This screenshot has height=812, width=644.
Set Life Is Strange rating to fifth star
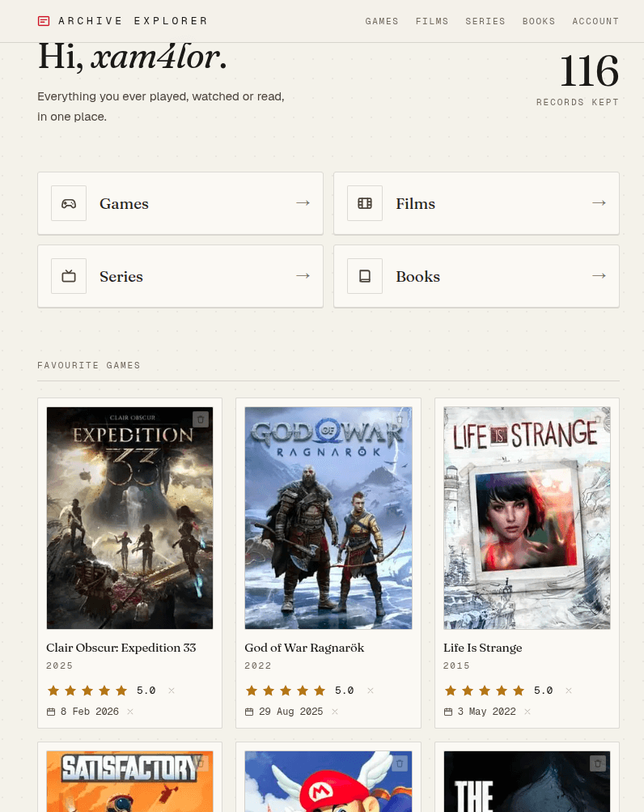point(519,691)
